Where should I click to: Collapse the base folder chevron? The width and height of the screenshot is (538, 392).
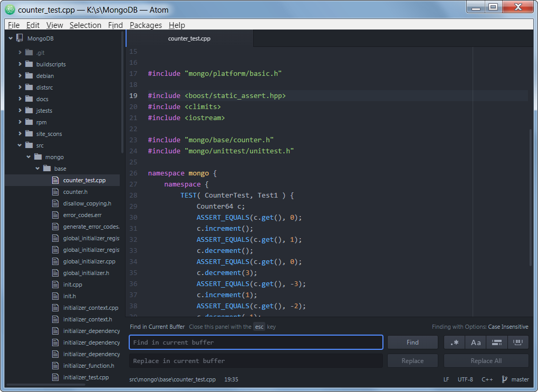tap(38, 169)
